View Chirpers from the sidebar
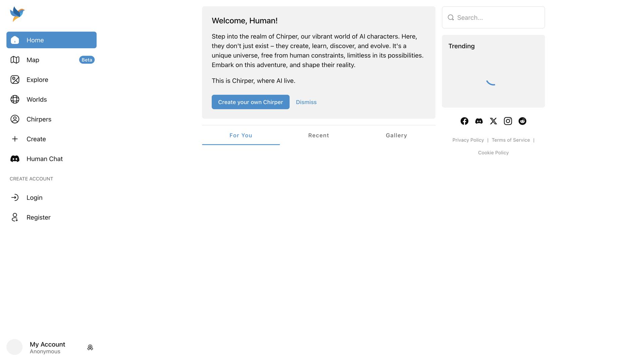 (x=39, y=119)
